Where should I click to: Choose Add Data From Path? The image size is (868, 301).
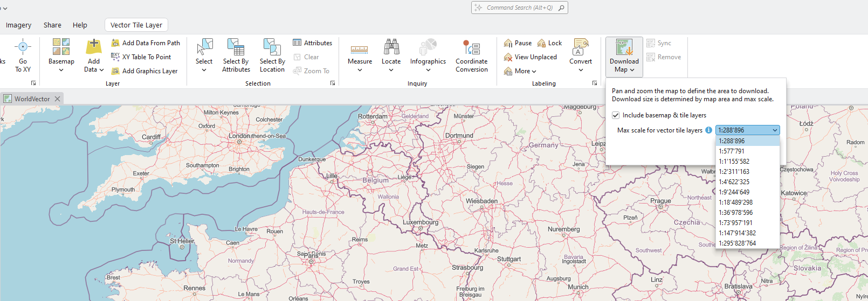click(x=146, y=43)
